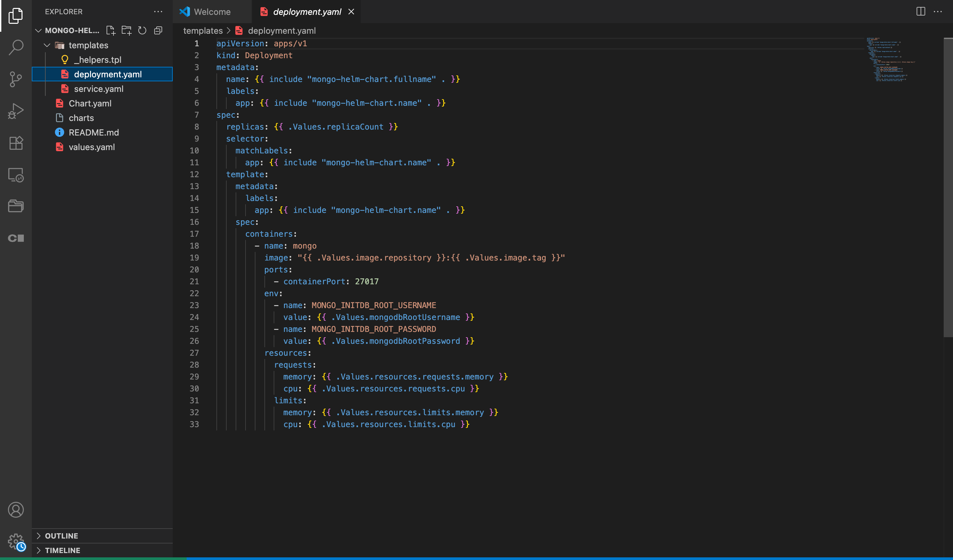The height and width of the screenshot is (560, 953).
Task: Open values.yaml in the explorer
Action: click(92, 147)
